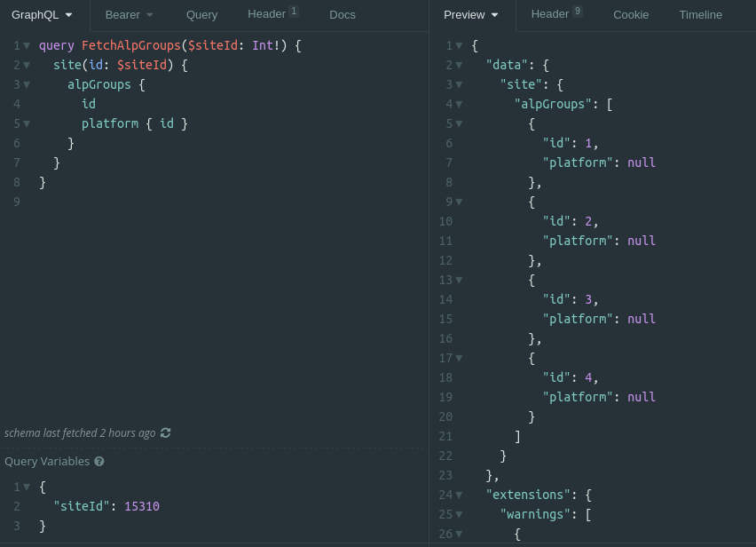Open the Query Variables help icon
Screen dimensions: 756x547
[x=99, y=462]
